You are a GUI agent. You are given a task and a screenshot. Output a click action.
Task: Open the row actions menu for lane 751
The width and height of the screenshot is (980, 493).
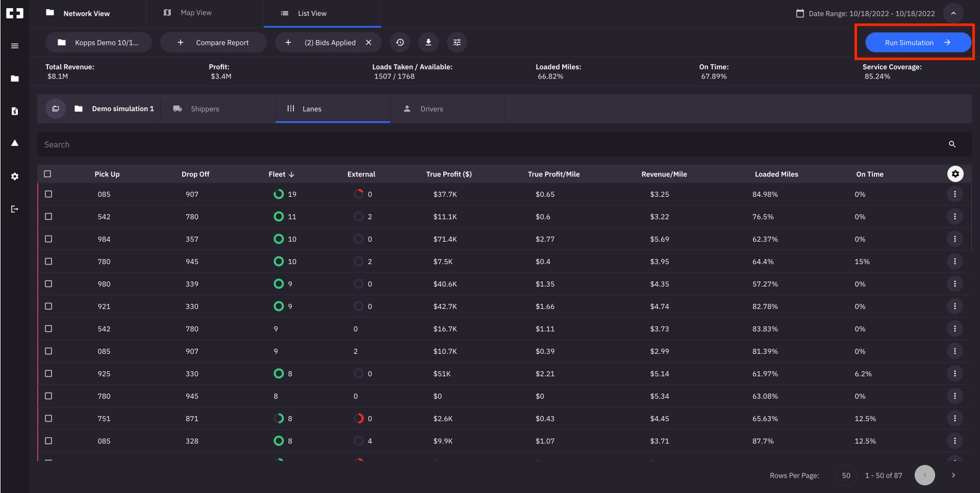956,418
